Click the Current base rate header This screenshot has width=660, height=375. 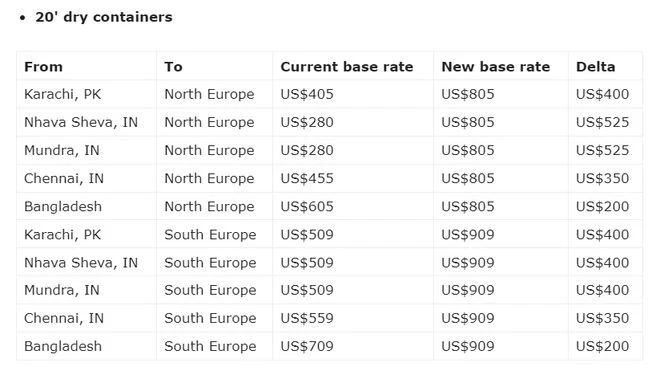[x=347, y=66]
